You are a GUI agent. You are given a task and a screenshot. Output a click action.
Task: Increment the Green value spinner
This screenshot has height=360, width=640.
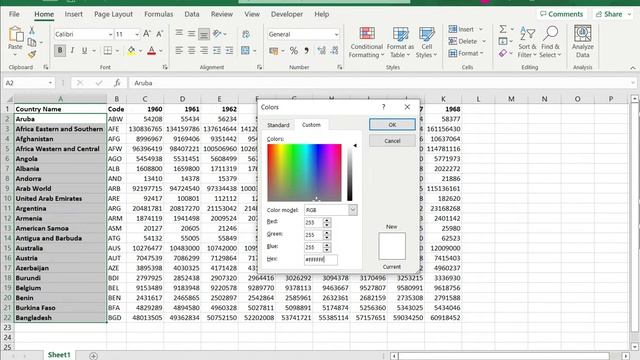pos(327,233)
